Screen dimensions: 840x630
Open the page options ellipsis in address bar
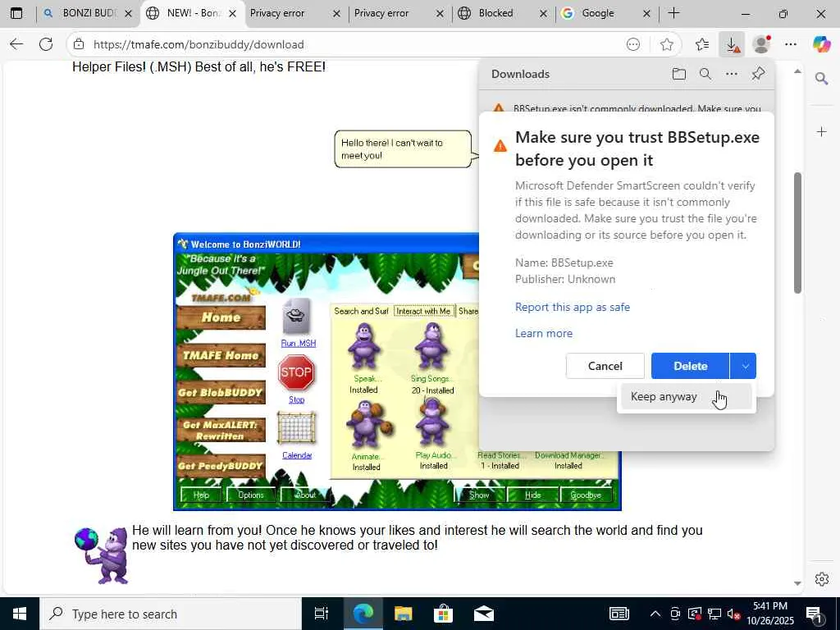click(633, 44)
